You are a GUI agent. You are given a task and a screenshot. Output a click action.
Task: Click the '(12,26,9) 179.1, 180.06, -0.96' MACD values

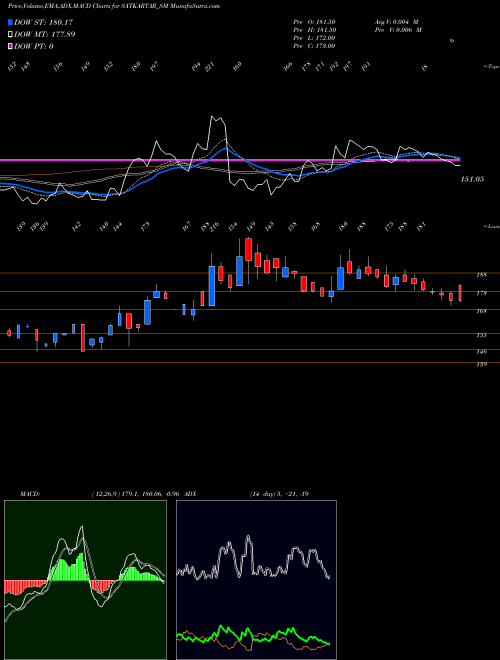(136, 494)
